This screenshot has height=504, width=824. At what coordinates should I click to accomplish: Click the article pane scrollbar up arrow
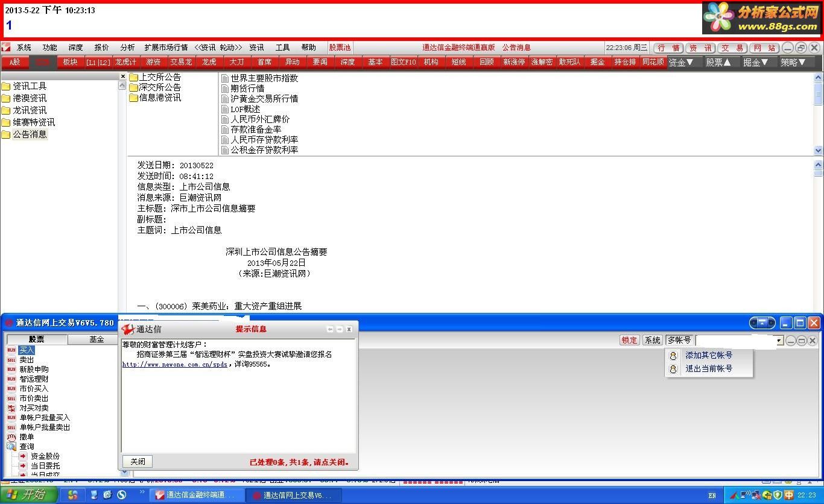[x=819, y=165]
